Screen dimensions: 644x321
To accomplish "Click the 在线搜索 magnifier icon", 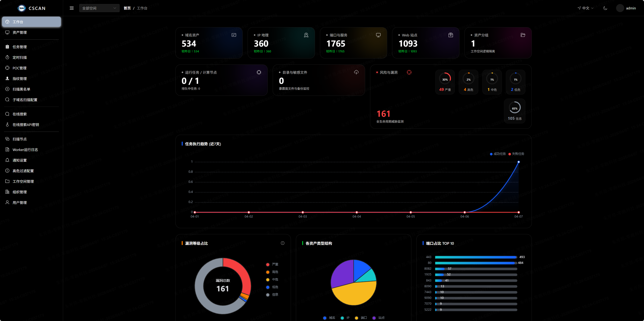I will pyautogui.click(x=7, y=114).
